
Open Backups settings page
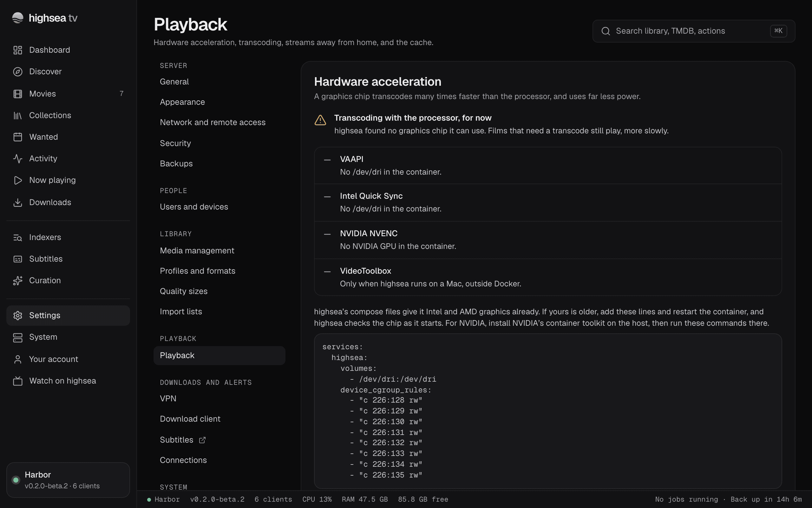(x=219, y=164)
